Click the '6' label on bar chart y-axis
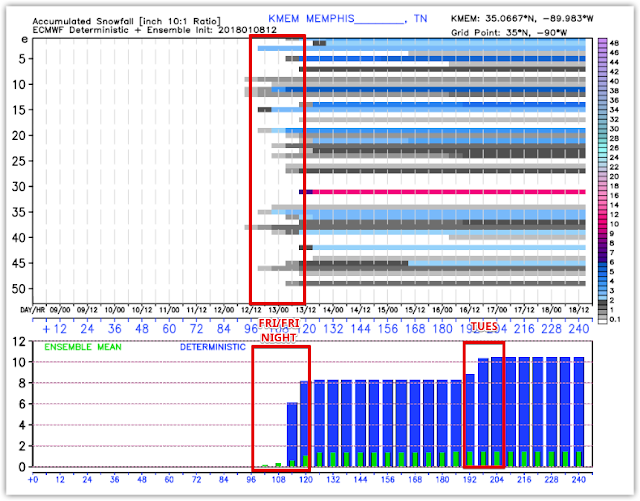640x501 pixels. click(22, 404)
